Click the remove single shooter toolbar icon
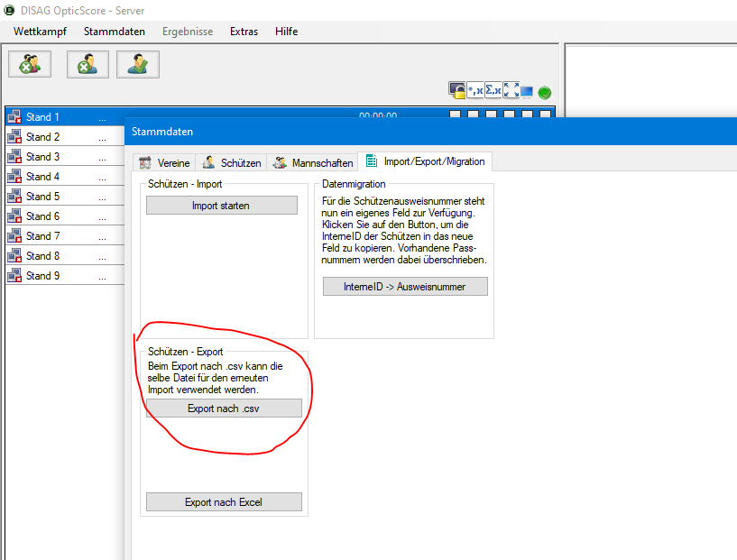The image size is (737, 560). tap(88, 64)
